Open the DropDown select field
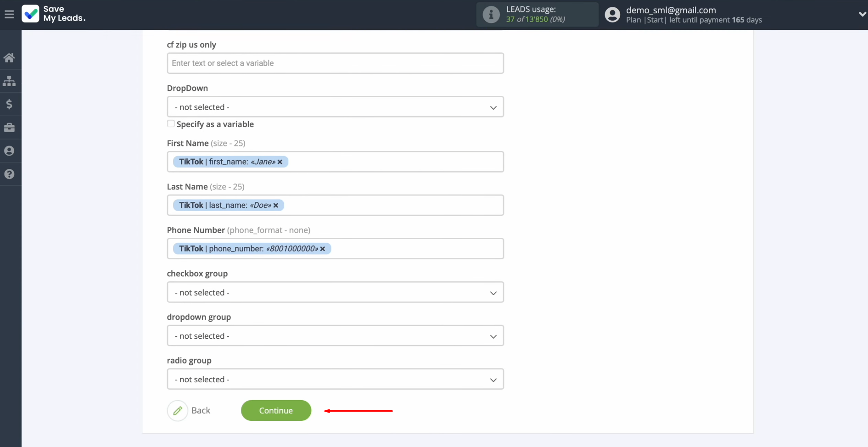This screenshot has height=447, width=868. pos(335,107)
